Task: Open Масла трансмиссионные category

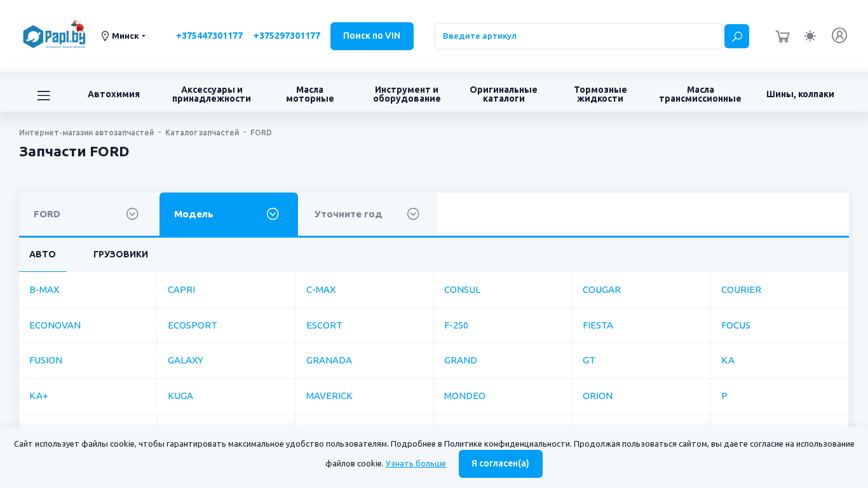Action: click(x=700, y=94)
